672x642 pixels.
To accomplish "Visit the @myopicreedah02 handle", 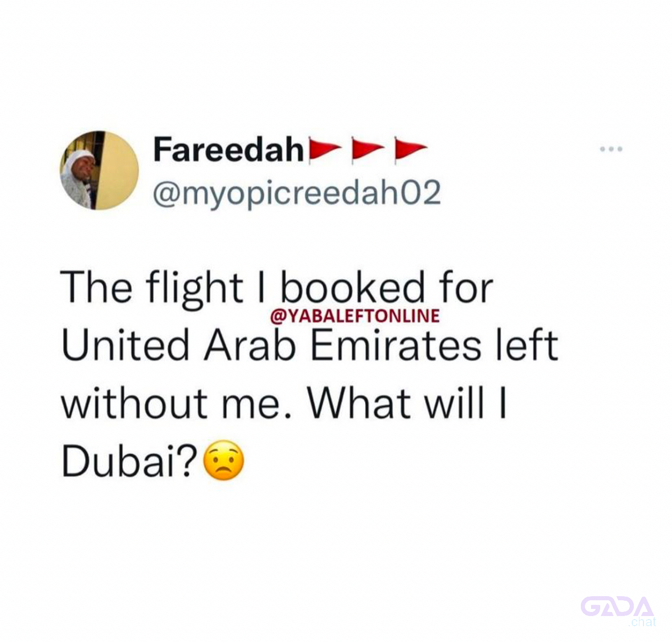I will pos(297,193).
